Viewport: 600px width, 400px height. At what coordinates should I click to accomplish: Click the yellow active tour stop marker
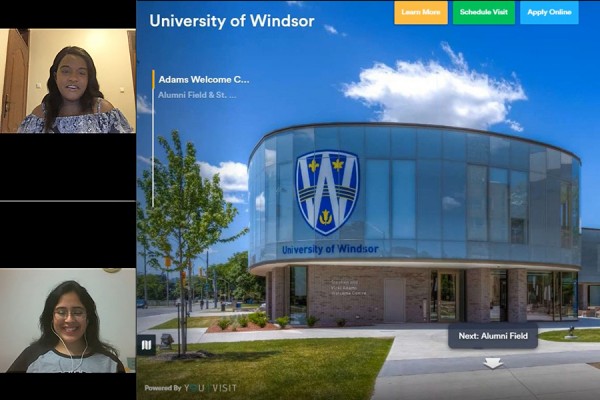pyautogui.click(x=153, y=79)
